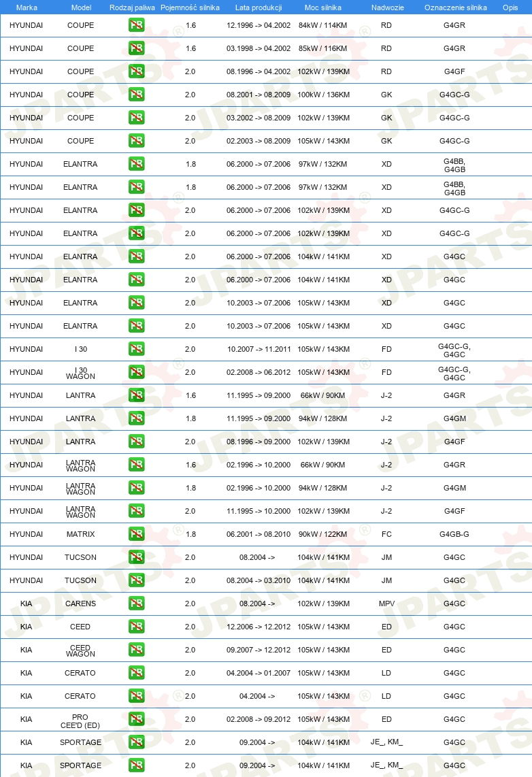Click the Nadwozie column header
This screenshot has height=777, width=532.
tap(387, 7)
